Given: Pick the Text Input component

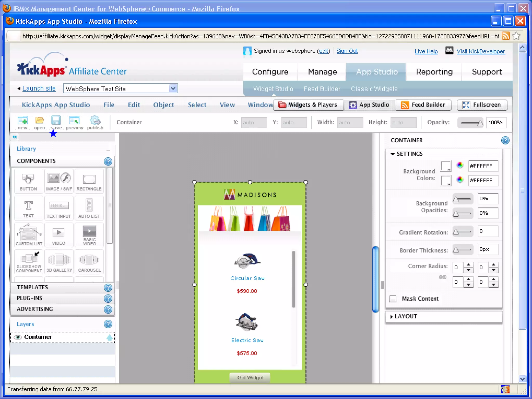Looking at the screenshot, I should tap(59, 208).
